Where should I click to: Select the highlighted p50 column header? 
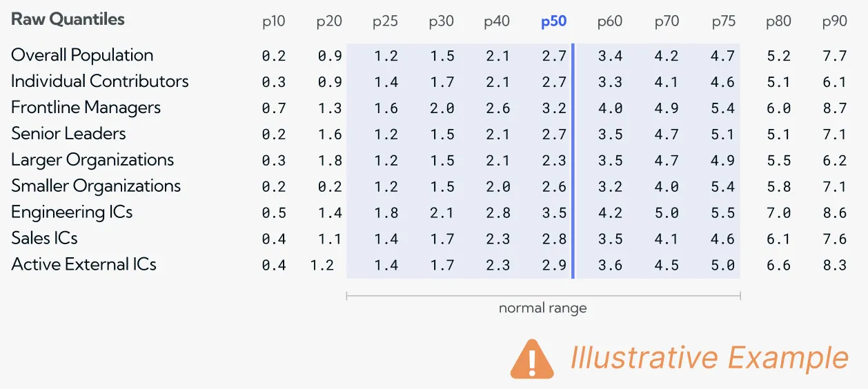(553, 21)
